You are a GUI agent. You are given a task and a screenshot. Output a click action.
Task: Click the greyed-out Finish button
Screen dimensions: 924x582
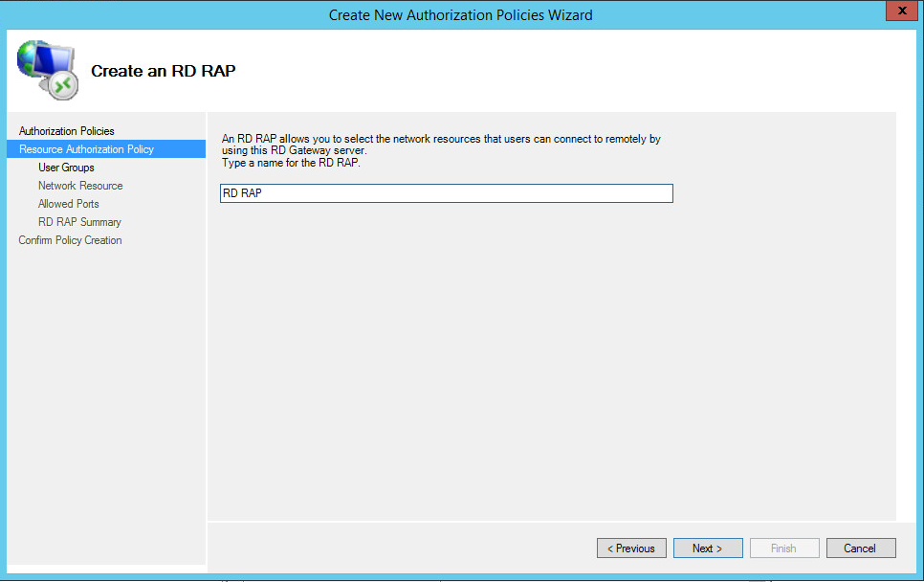point(783,548)
